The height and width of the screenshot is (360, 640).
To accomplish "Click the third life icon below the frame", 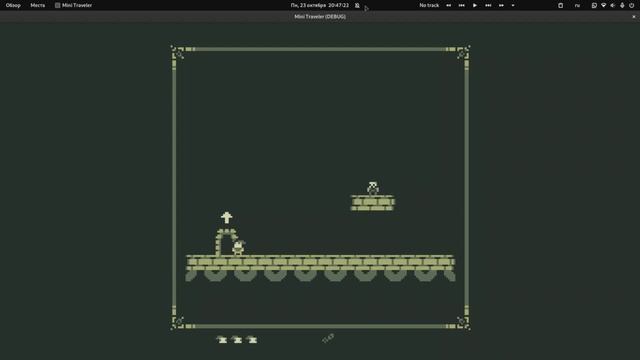I will coord(252,339).
